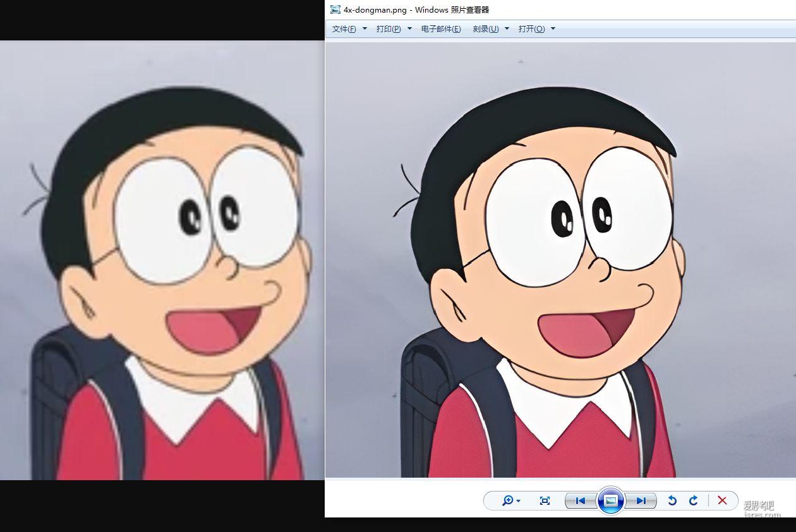Open the 刻录(U) menu

point(486,29)
